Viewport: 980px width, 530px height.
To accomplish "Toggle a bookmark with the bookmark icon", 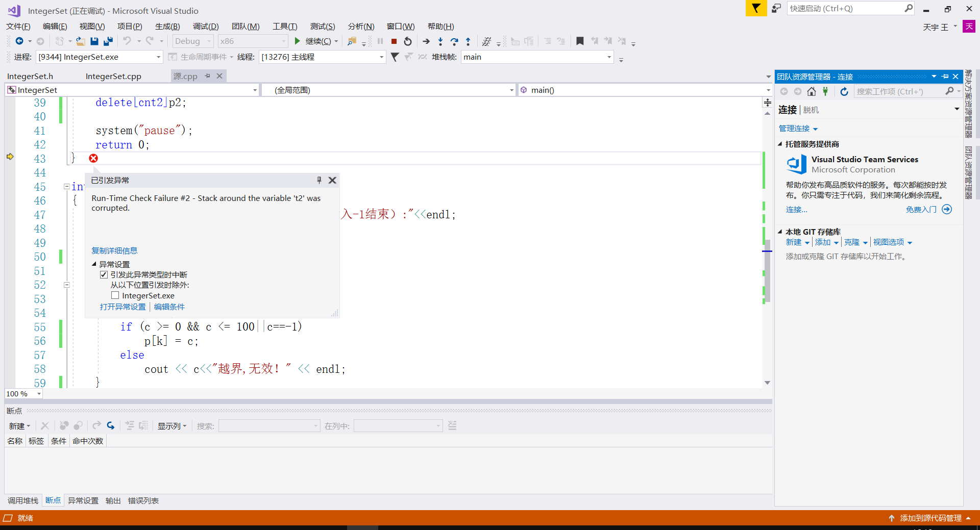I will [x=580, y=41].
